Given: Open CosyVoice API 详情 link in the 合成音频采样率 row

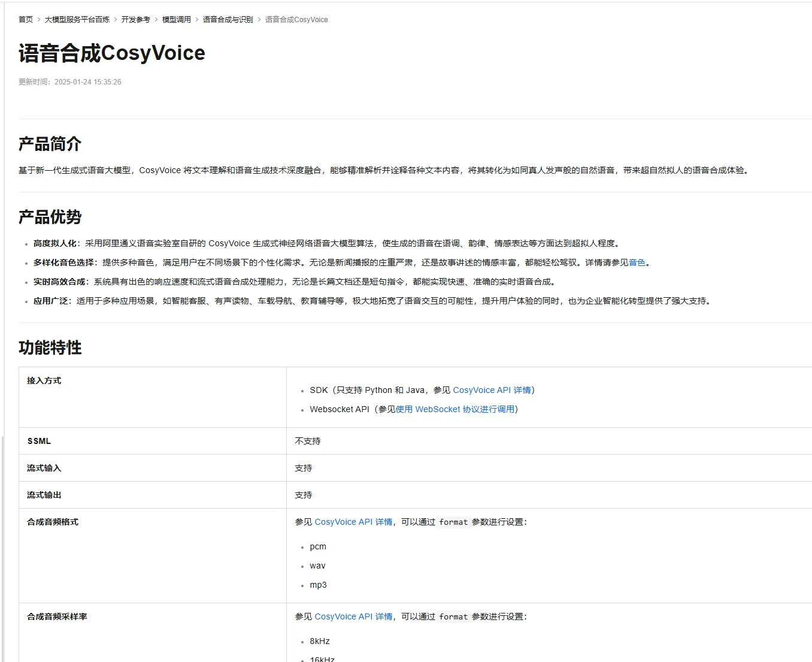Looking at the screenshot, I should [354, 616].
